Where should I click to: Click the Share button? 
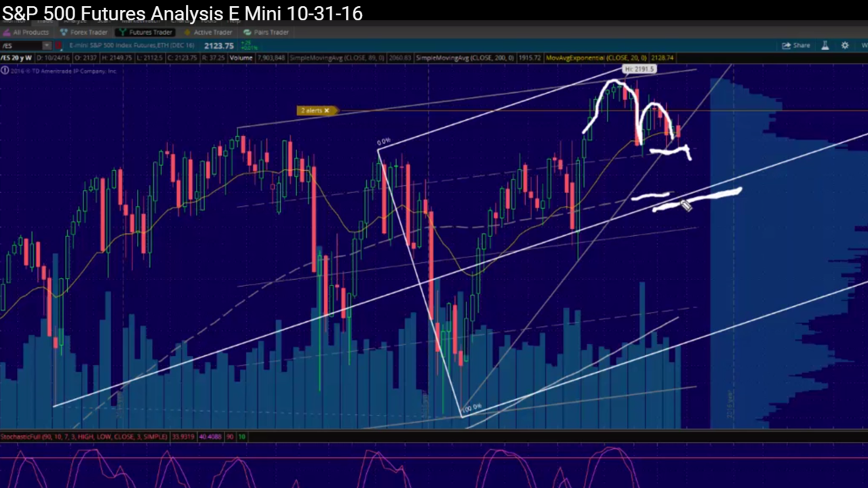796,45
